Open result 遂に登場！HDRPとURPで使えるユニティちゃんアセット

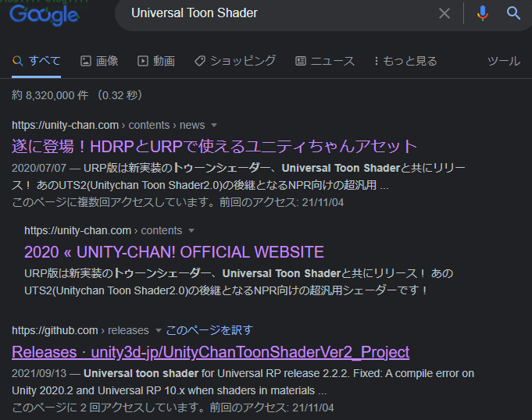214,147
